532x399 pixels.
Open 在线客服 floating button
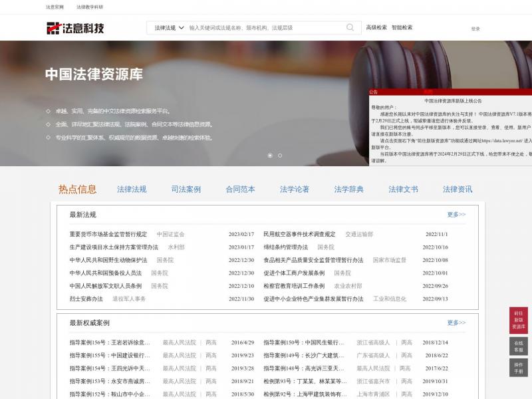tap(519, 346)
